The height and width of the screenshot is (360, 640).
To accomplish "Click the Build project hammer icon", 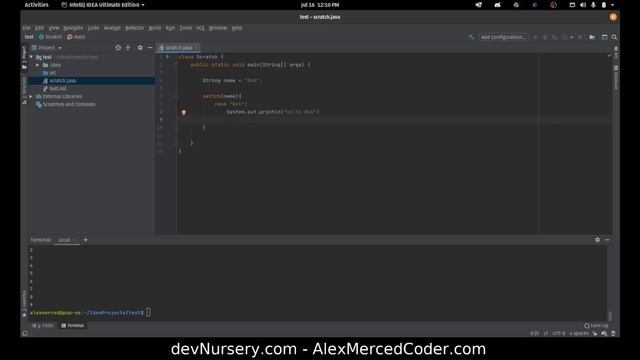I will 471,37.
